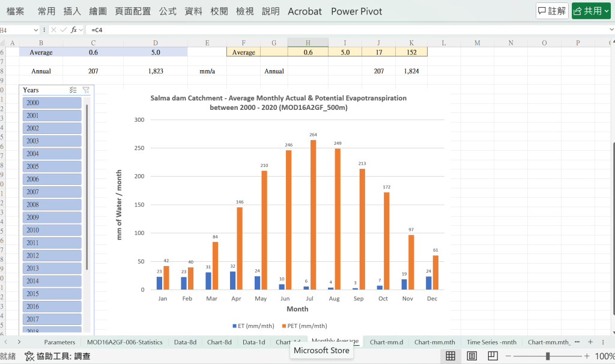This screenshot has height=364, width=615.
Task: Toggle year 2016 in Years slicer
Action: 52,306
